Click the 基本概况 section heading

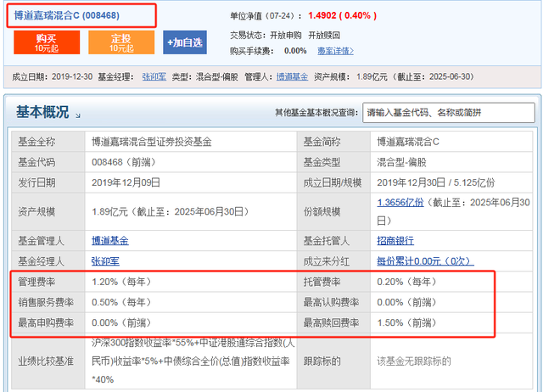click(42, 112)
